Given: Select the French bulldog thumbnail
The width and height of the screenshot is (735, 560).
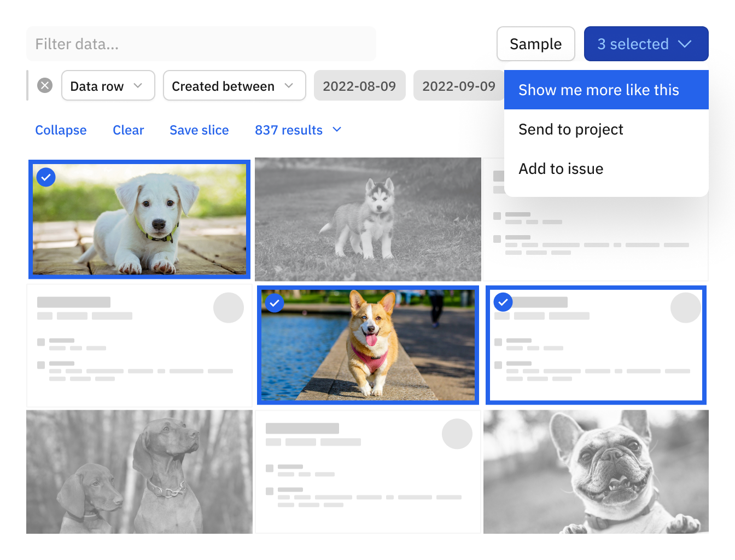Looking at the screenshot, I should (596, 471).
